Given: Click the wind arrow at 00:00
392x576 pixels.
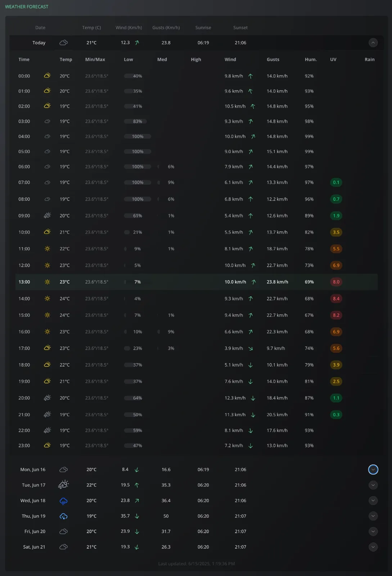Looking at the screenshot, I should [x=251, y=76].
